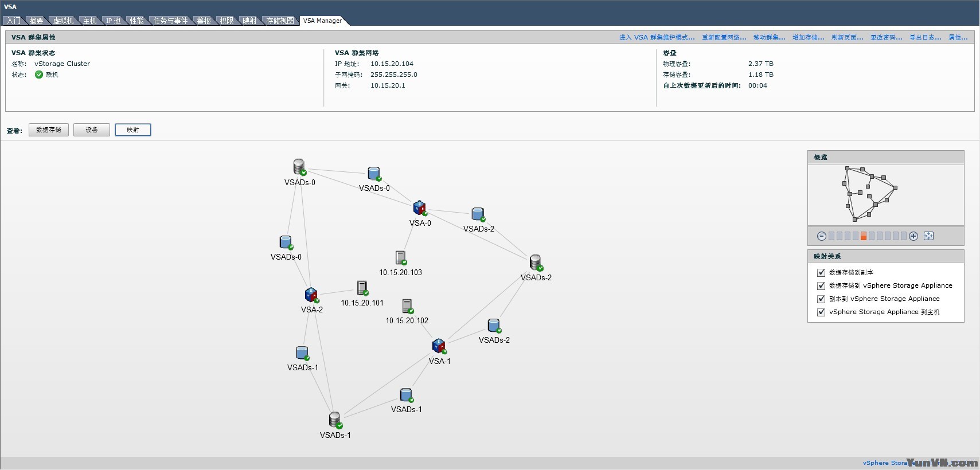980x470 pixels.
Task: Toggle 数据存储到 vSphere Storage Appliance checkbox
Action: point(821,286)
